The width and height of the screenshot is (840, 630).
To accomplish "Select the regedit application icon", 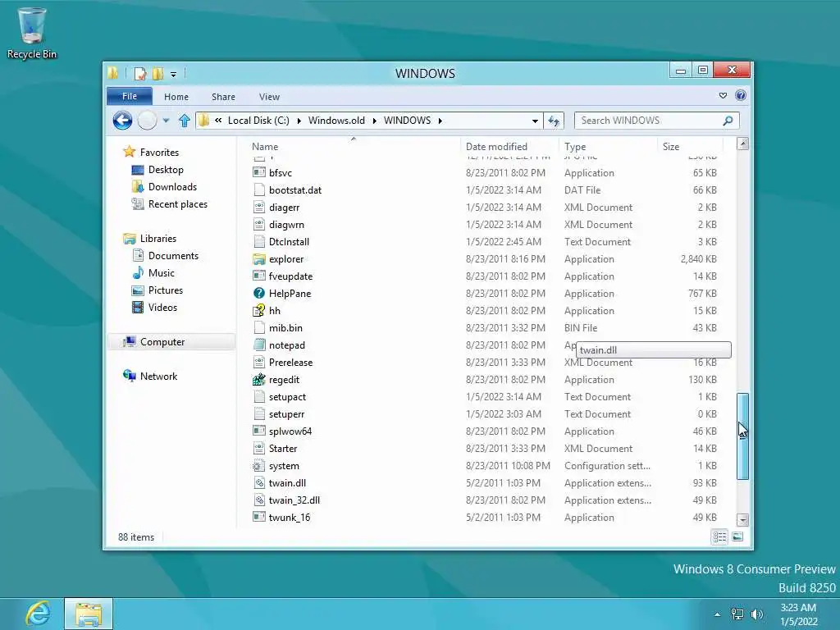I will coord(259,379).
